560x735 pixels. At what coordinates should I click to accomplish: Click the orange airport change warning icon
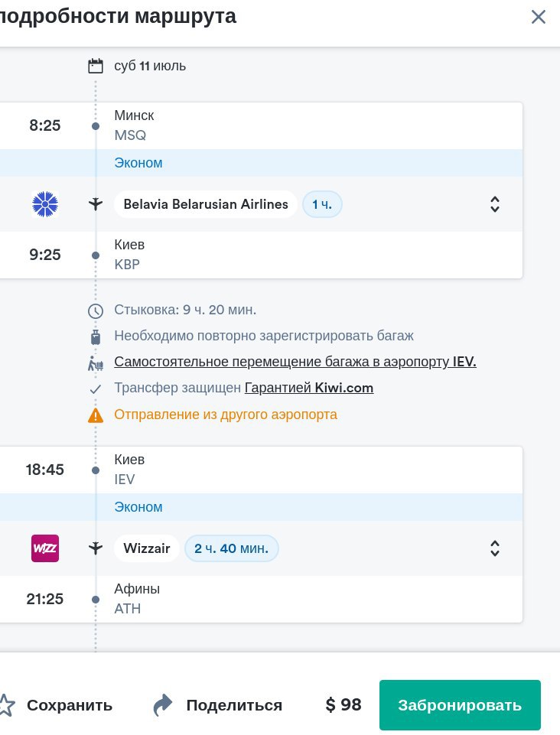click(96, 415)
